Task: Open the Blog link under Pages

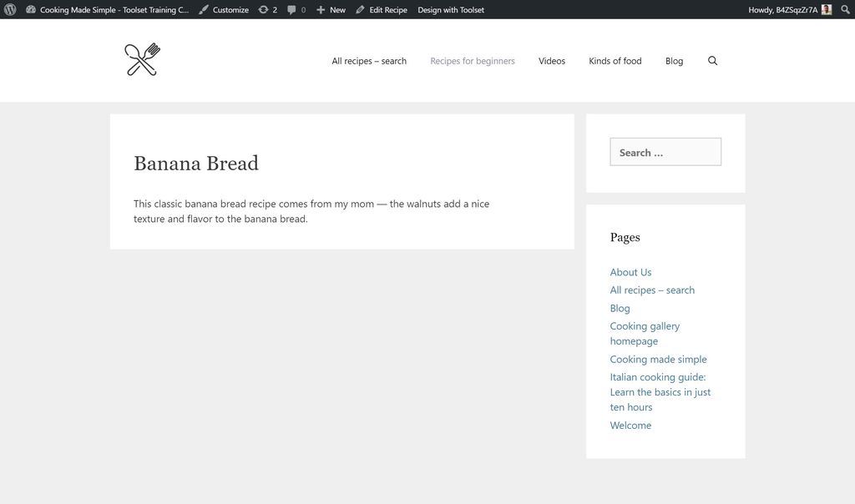Action: click(620, 309)
